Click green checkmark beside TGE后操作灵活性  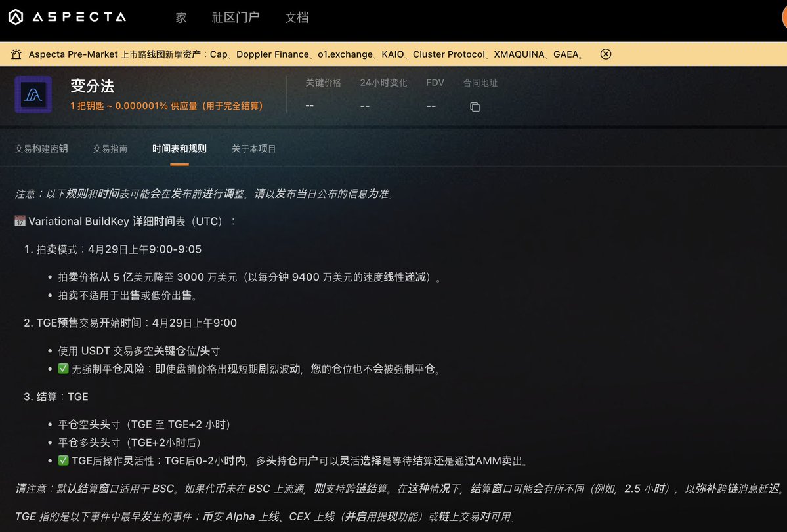click(63, 460)
